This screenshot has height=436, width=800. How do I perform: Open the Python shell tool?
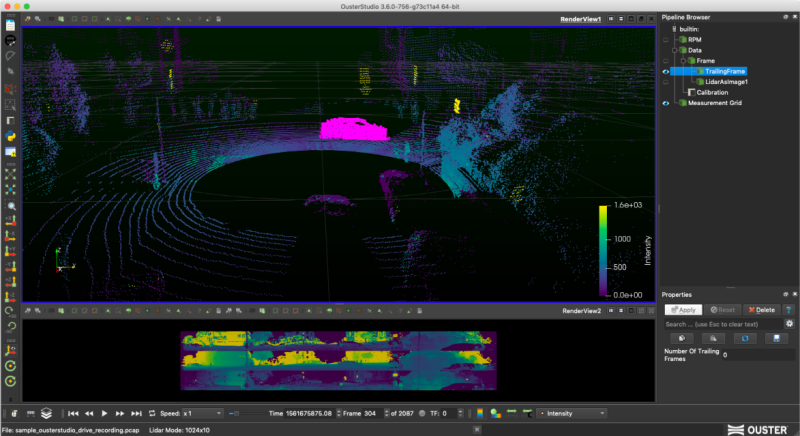pos(10,136)
